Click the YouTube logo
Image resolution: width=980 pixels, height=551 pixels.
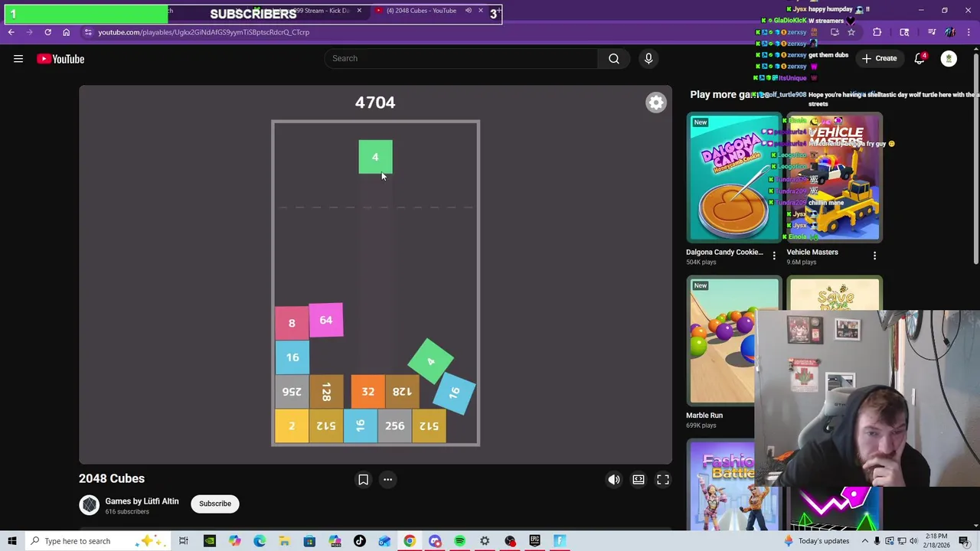pos(60,59)
